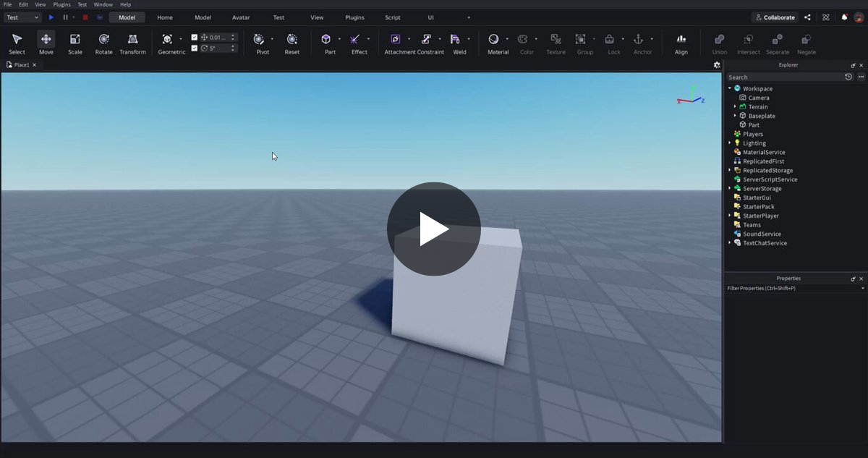Toggle the rotation snap 5° checkbox
The width and height of the screenshot is (868, 458).
(194, 48)
